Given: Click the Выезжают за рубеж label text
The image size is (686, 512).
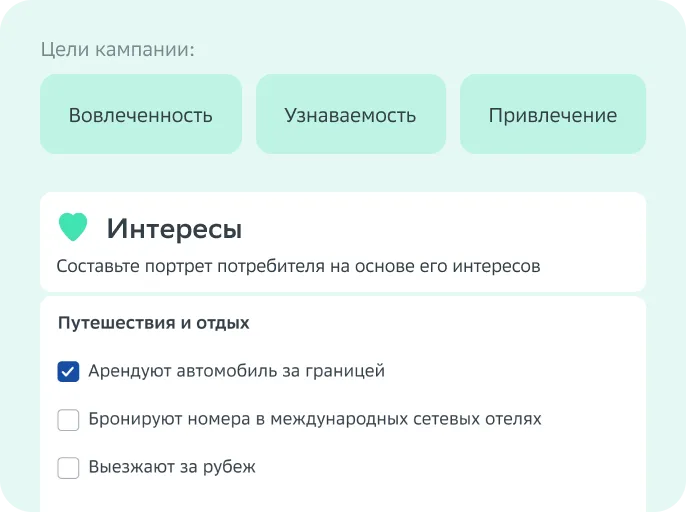Looking at the screenshot, I should [172, 467].
